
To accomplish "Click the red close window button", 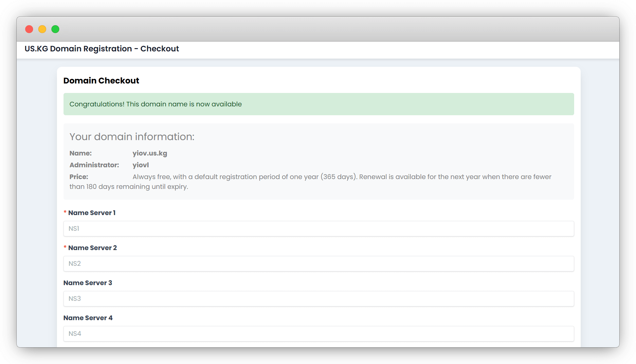I will (x=29, y=29).
